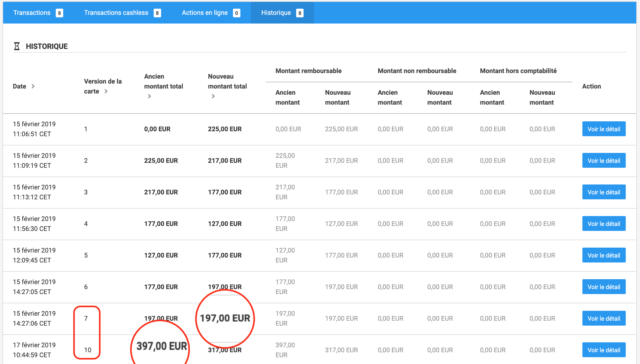Click chevron under Nouveau montant total
The height and width of the screenshot is (364, 640).
213,96
